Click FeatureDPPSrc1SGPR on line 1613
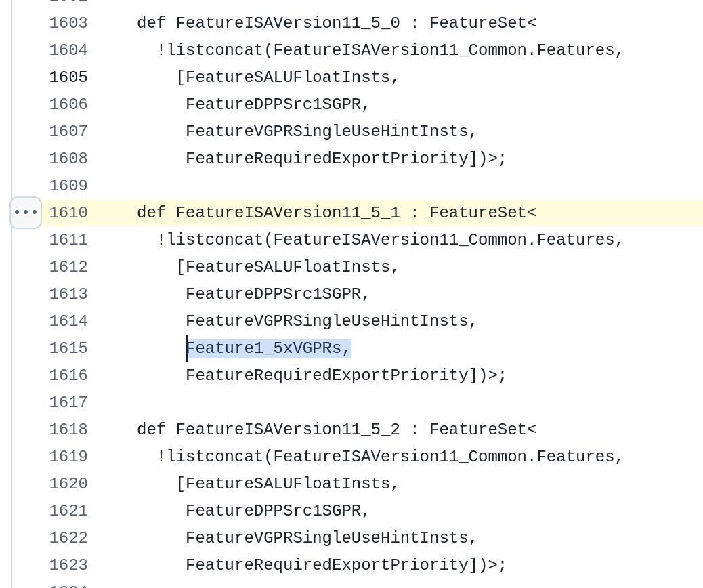Image resolution: width=703 pixels, height=588 pixels. 274,294
